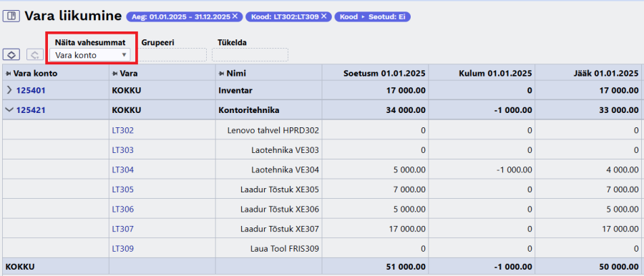644x276 pixels.
Task: Remove the Kood LT302:LT309 filter chip
Action: tap(323, 16)
